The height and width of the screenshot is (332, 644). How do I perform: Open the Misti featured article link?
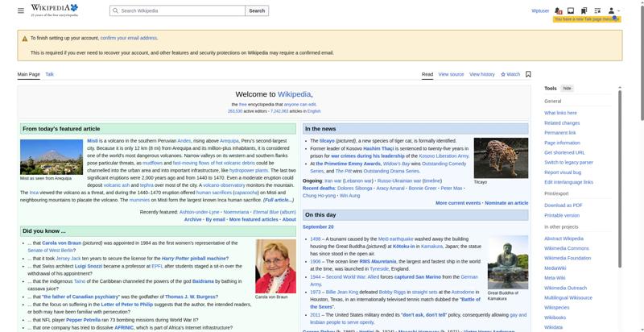tap(93, 141)
